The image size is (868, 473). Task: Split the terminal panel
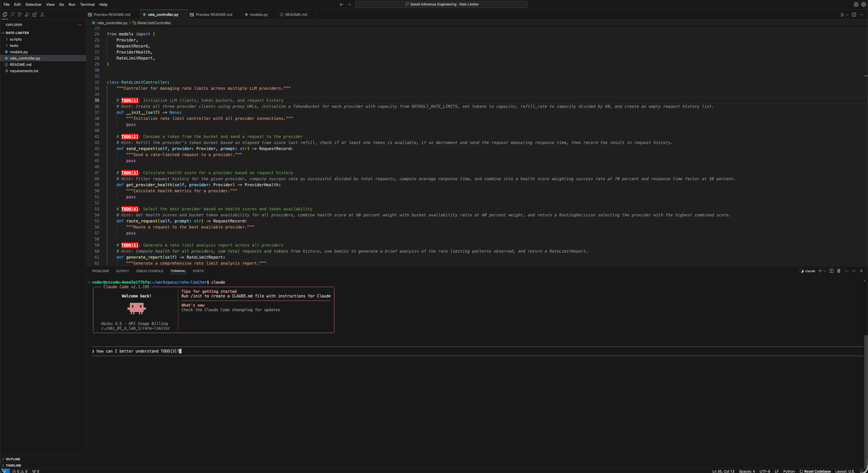[832, 271]
